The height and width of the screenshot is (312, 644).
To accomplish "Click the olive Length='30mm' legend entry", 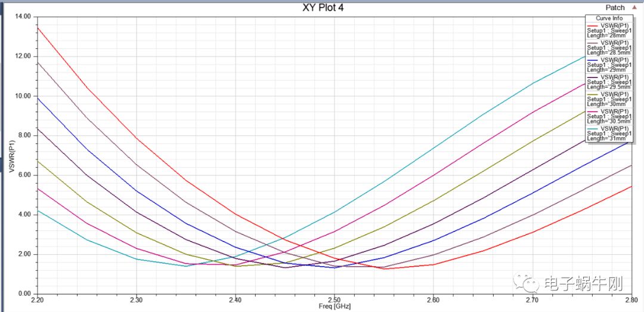I will 609,98.
